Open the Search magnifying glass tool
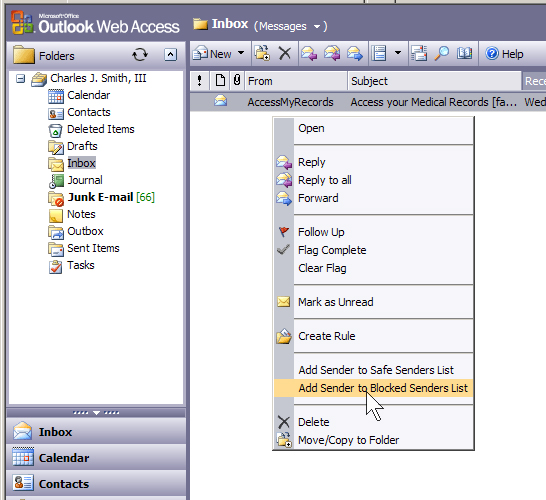Image resolution: width=546 pixels, height=500 pixels. coord(442,54)
